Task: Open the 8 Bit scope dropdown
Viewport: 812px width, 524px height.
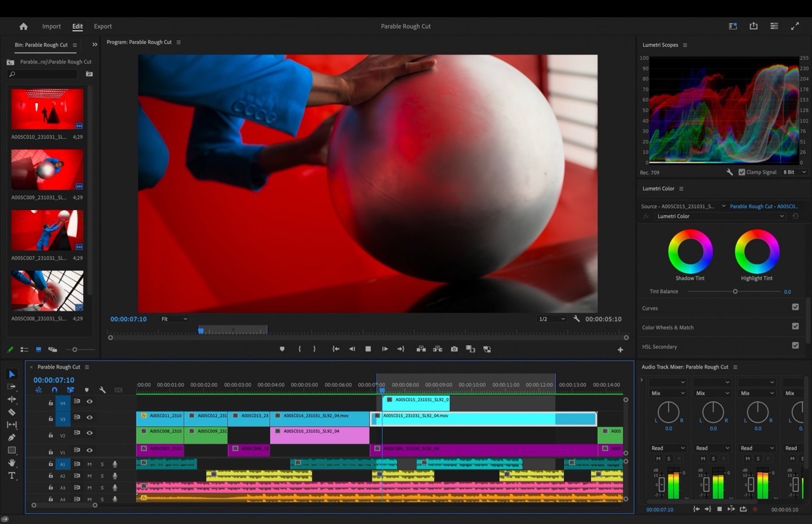Action: click(x=794, y=172)
